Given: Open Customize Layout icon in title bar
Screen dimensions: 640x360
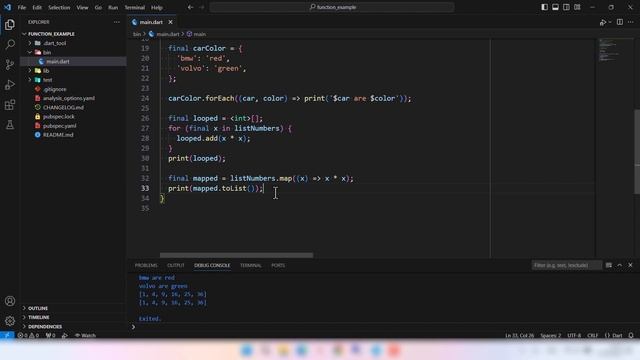Looking at the screenshot, I should pyautogui.click(x=577, y=7).
